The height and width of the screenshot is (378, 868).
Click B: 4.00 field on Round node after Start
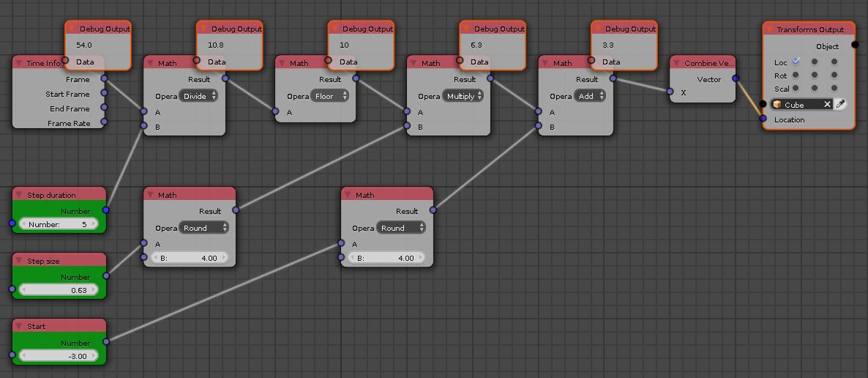[x=386, y=258]
